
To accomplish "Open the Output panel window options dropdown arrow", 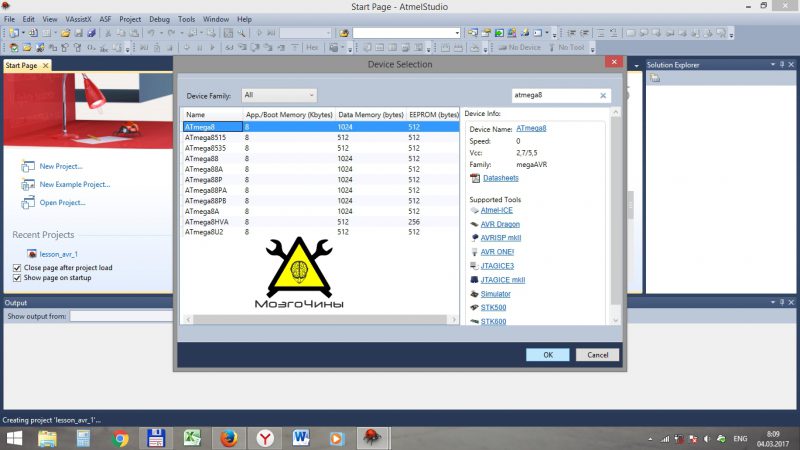I will pos(772,303).
